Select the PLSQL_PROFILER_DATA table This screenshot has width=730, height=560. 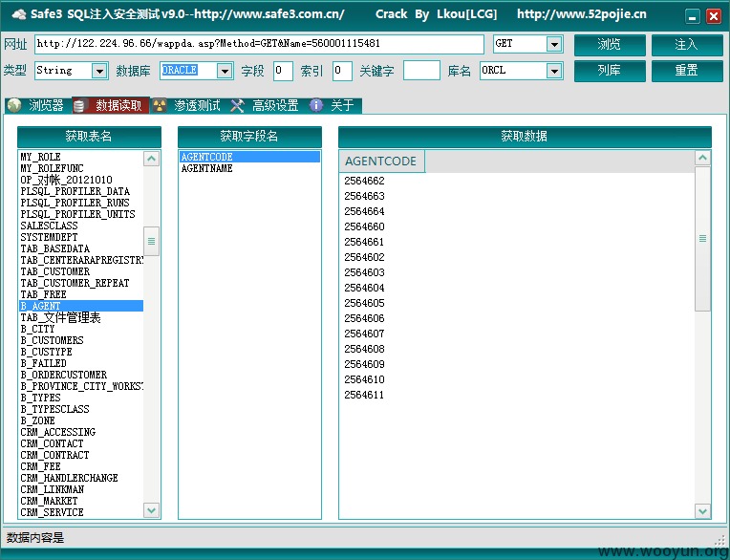(81, 191)
